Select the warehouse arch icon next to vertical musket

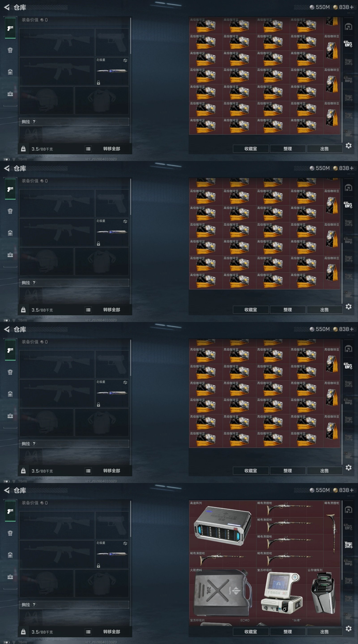click(x=349, y=510)
